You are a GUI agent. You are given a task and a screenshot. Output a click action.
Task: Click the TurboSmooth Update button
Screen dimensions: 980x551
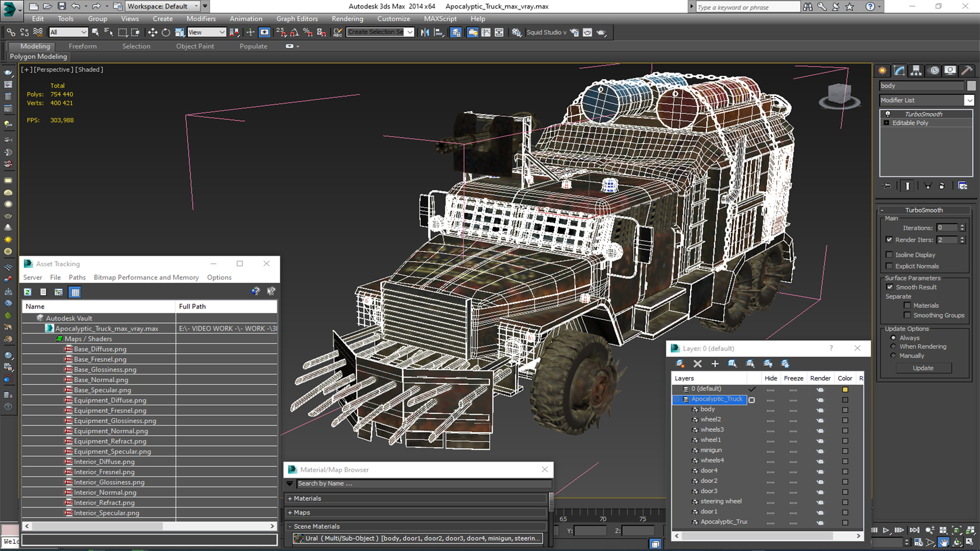coord(923,368)
